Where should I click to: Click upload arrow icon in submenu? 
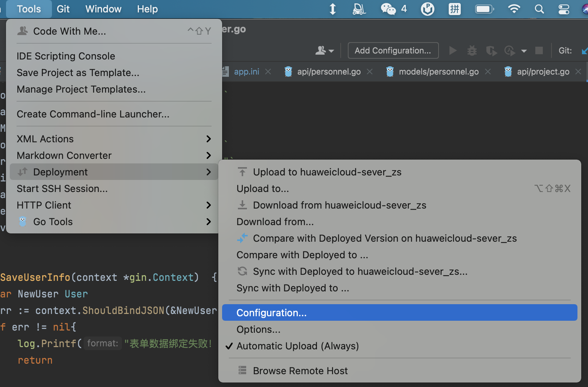[x=242, y=172]
